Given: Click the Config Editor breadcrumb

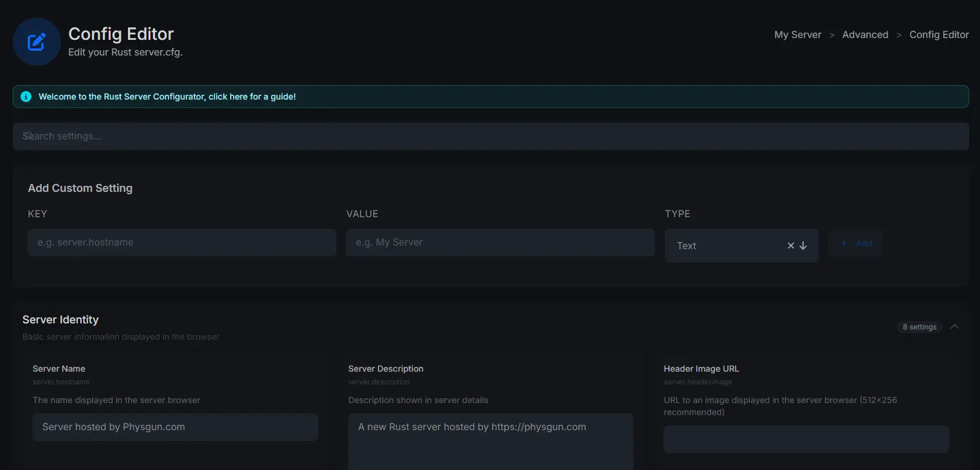Looking at the screenshot, I should pyautogui.click(x=939, y=34).
